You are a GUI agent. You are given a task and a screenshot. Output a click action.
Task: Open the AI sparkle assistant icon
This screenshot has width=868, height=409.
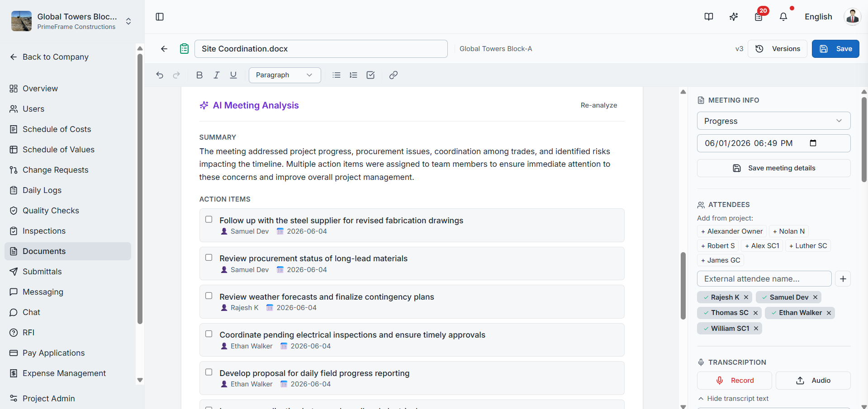click(734, 17)
